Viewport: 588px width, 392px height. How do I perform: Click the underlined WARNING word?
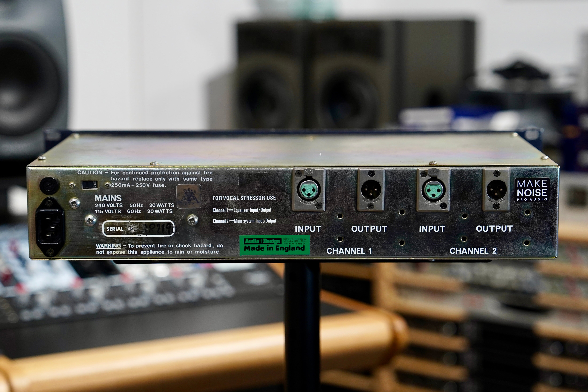pos(108,246)
